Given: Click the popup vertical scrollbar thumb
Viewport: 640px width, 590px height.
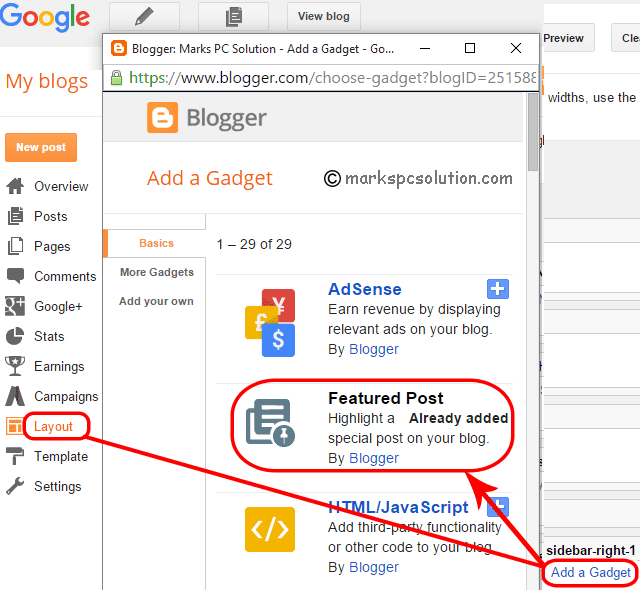Looking at the screenshot, I should point(533,132).
